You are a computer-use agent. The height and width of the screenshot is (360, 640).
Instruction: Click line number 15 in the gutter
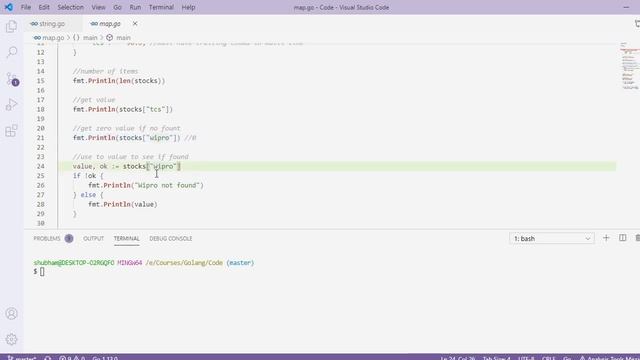[x=40, y=81]
